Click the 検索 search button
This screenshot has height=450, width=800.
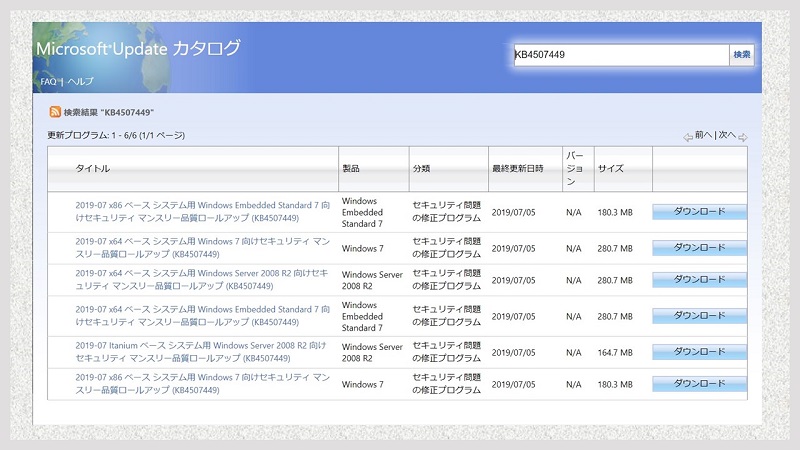[742, 55]
